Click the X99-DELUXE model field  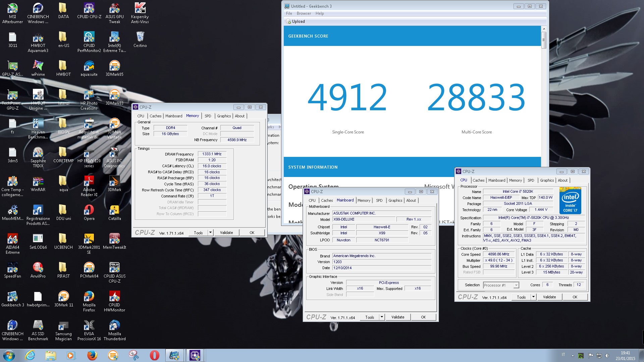(363, 219)
